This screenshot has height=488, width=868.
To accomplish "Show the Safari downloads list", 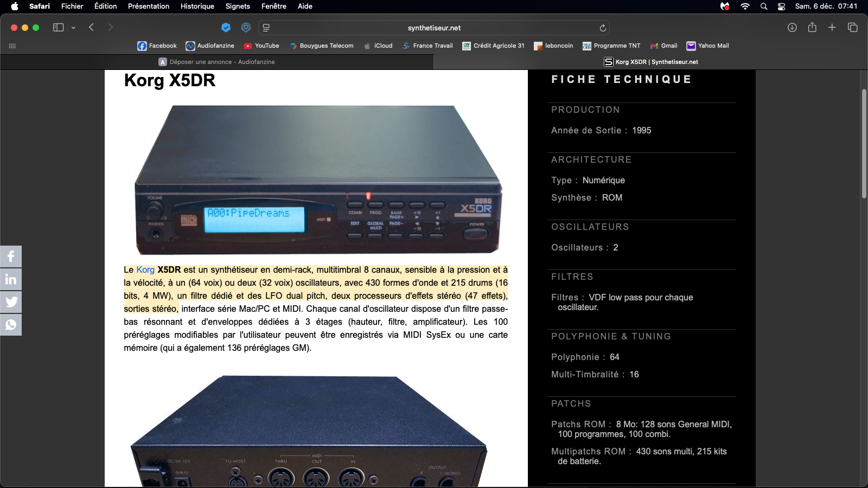I will (792, 28).
